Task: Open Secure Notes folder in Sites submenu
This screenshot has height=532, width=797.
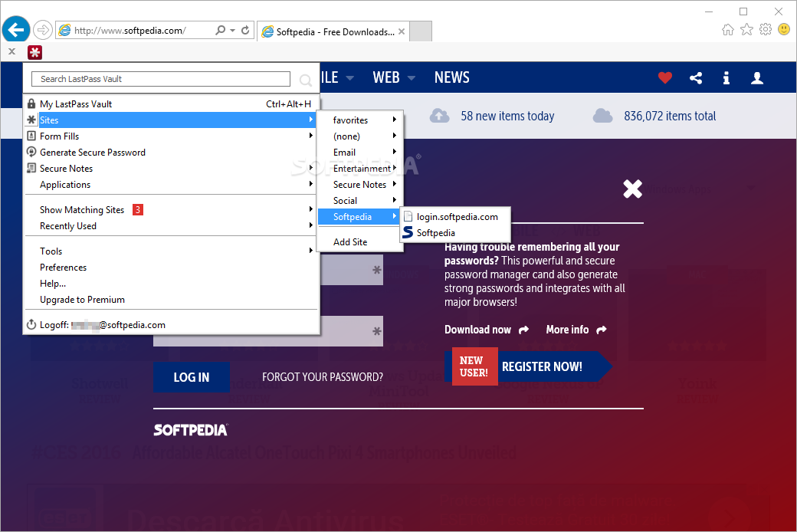Action: 360,185
